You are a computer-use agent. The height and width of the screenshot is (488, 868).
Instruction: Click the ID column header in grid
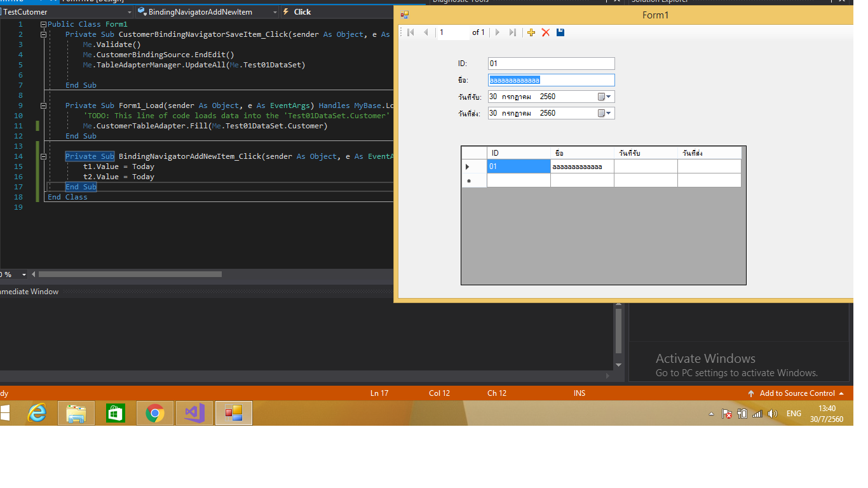coord(519,153)
